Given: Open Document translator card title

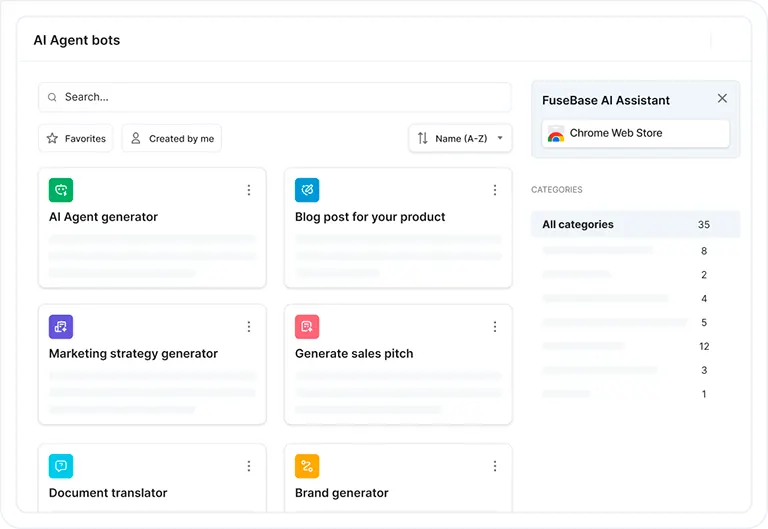Looking at the screenshot, I should coord(108,493).
